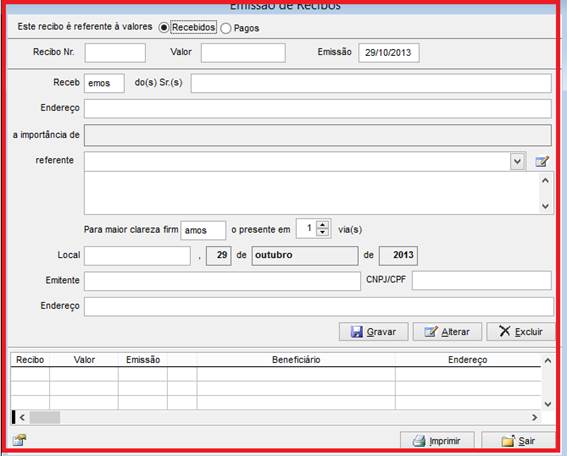Click the grid horizontal scroll right arrow
Screen dimensions: 567x456
[x=534, y=418]
